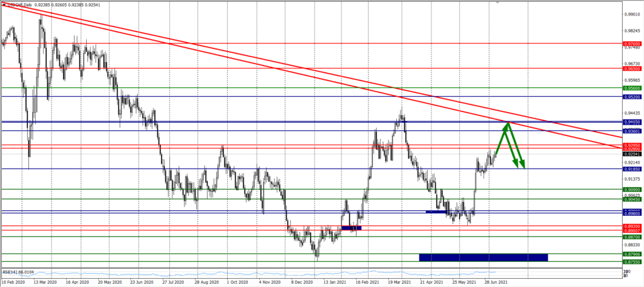This screenshot has height=287, width=644.
Task: Click the RSI(14) indicator label
Action: [x=18, y=272]
